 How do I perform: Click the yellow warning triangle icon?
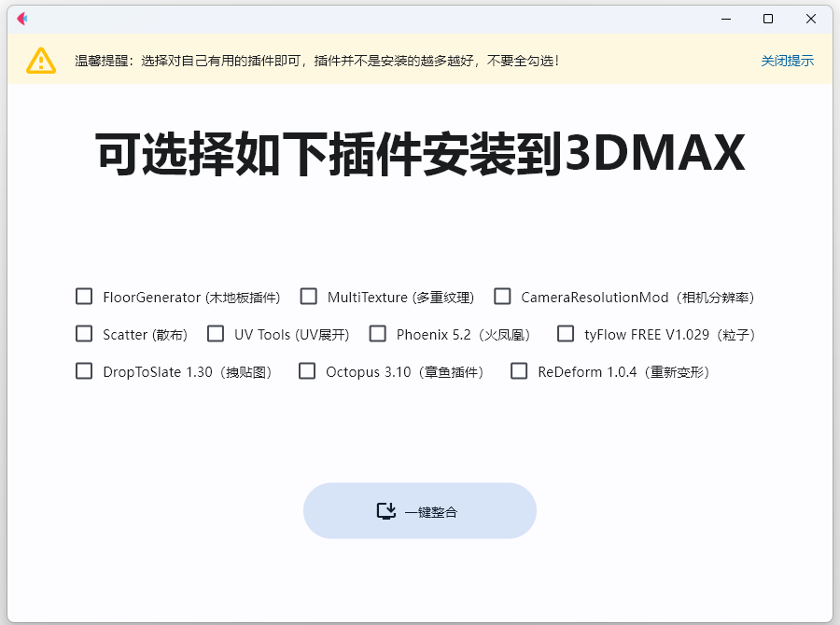point(41,61)
